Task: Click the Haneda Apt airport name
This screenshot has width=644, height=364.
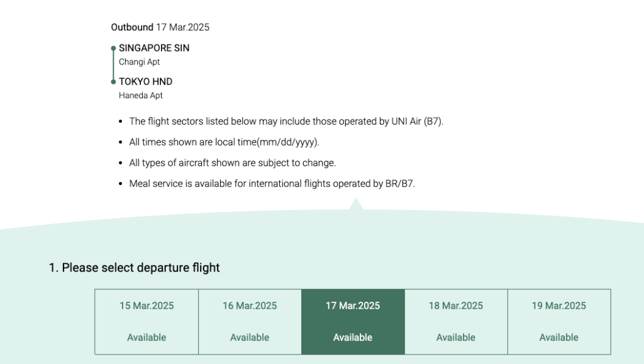Action: click(141, 96)
